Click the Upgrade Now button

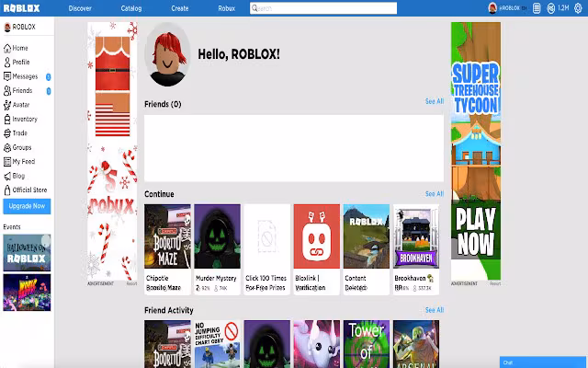pyautogui.click(x=27, y=206)
